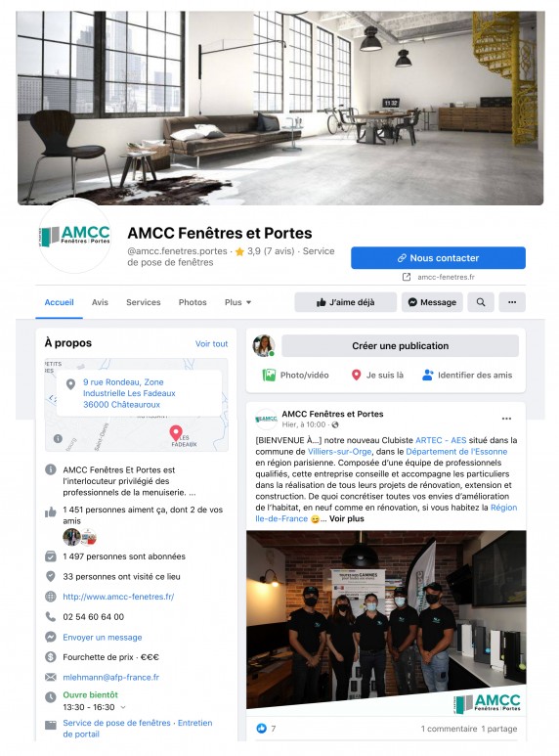Click the Créer une publication field
Screen dimensions: 559x756
400,345
